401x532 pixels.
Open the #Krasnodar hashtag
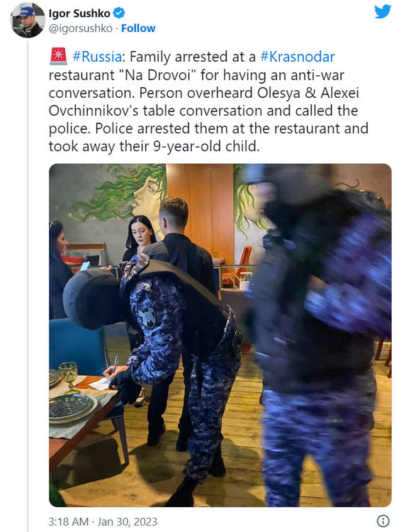298,57
